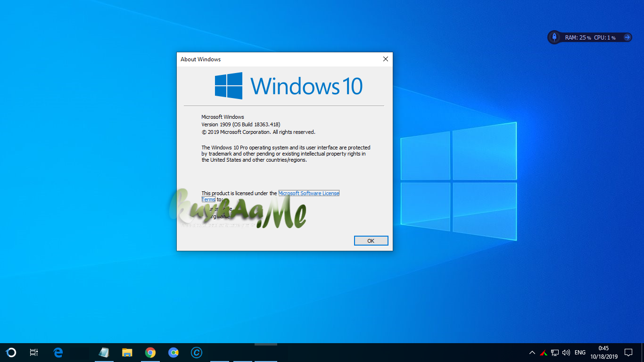Open File Explorer
This screenshot has height=362, width=644.
click(127, 352)
